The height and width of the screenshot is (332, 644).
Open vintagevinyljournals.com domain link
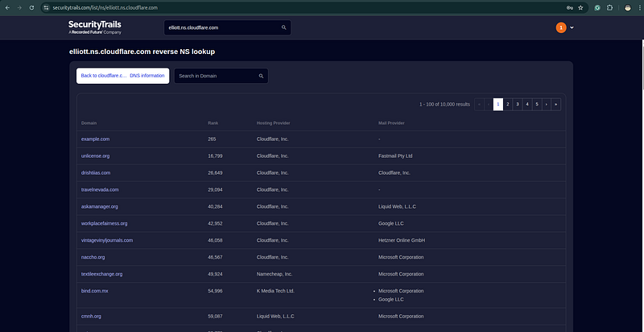tap(107, 240)
